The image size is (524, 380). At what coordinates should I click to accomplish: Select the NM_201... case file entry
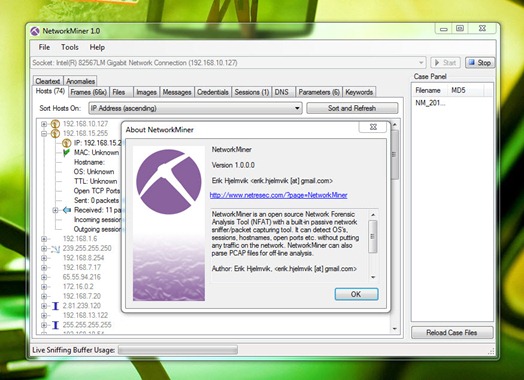point(430,103)
